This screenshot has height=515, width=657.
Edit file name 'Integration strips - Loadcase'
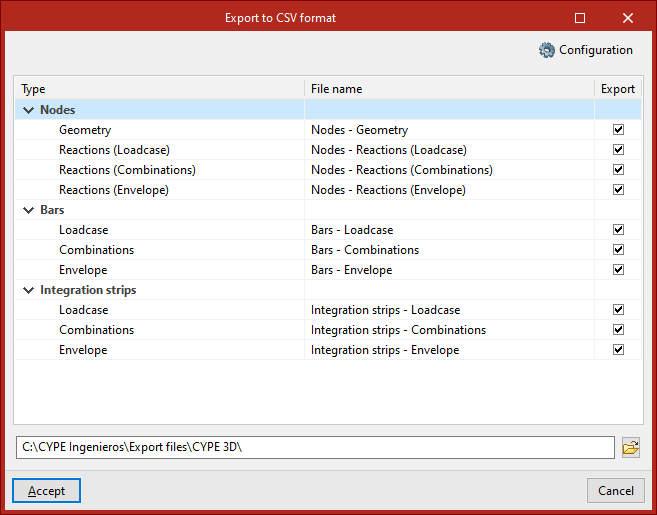(x=385, y=310)
